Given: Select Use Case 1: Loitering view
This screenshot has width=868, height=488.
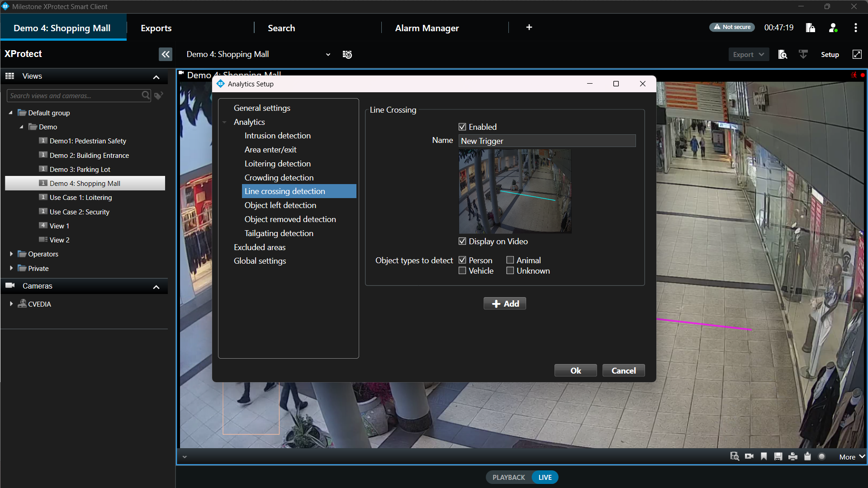Looking at the screenshot, I should pos(81,198).
